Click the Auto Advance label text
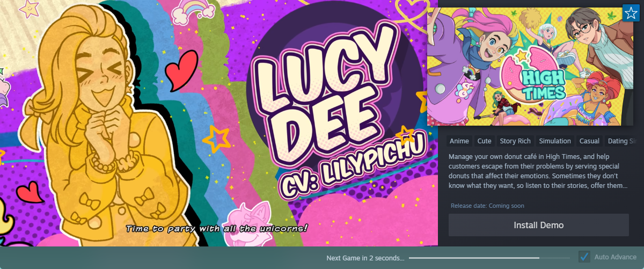Screen dimensions: 644x269 click(616, 257)
